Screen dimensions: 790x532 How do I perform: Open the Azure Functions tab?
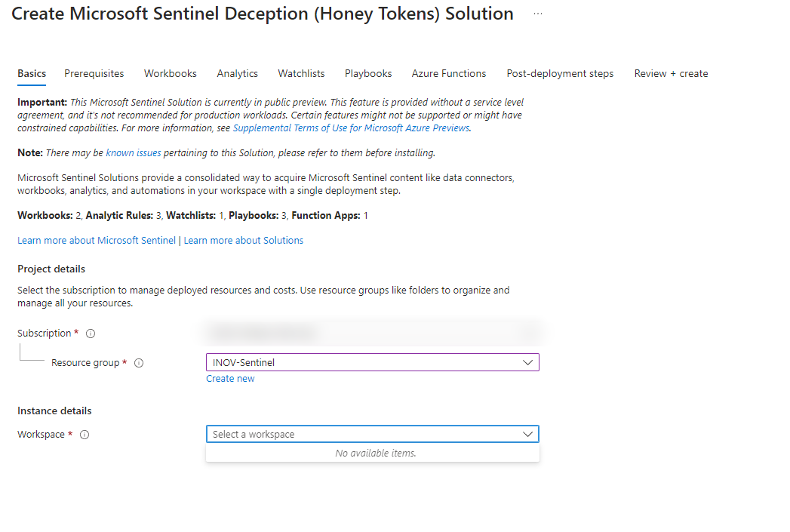(x=448, y=73)
